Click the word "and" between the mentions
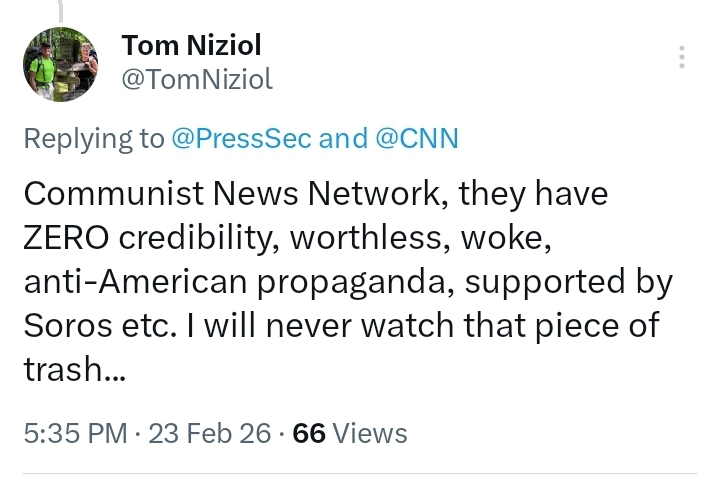 (x=343, y=139)
